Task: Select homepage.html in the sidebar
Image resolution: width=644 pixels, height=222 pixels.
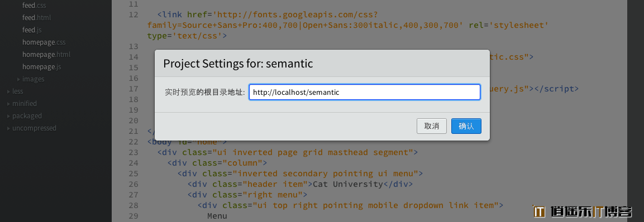Action: (46, 55)
